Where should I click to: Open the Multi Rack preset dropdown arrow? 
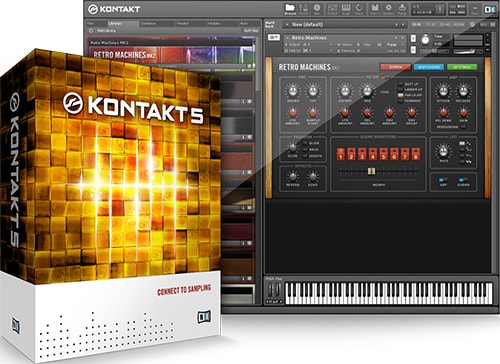pos(287,25)
